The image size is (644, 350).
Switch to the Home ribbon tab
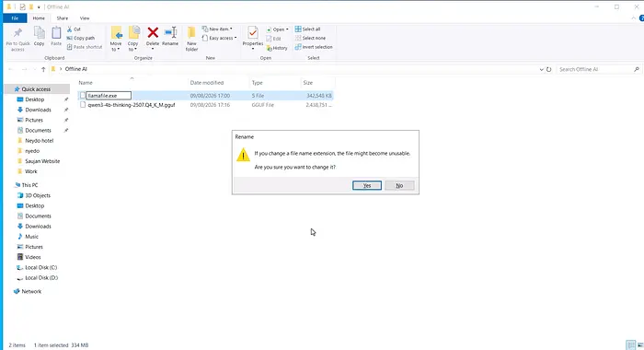tap(39, 18)
